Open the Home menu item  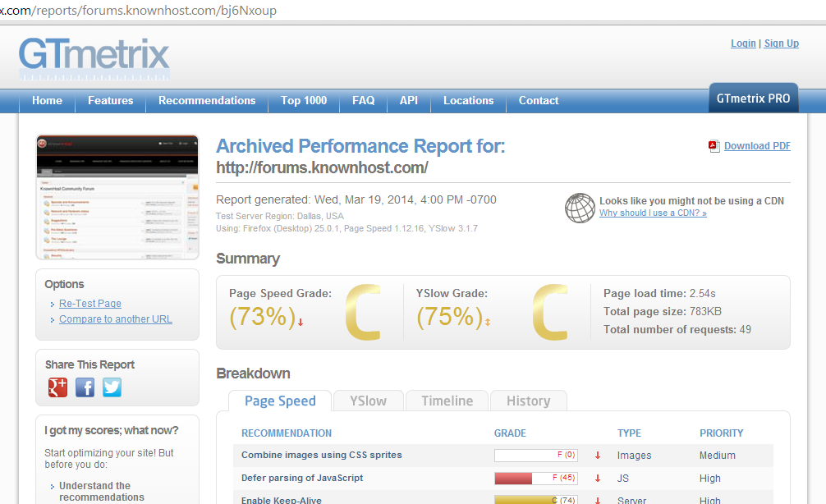point(47,101)
